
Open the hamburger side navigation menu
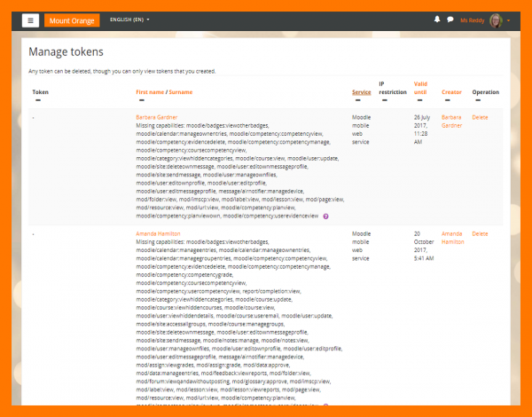(30, 20)
